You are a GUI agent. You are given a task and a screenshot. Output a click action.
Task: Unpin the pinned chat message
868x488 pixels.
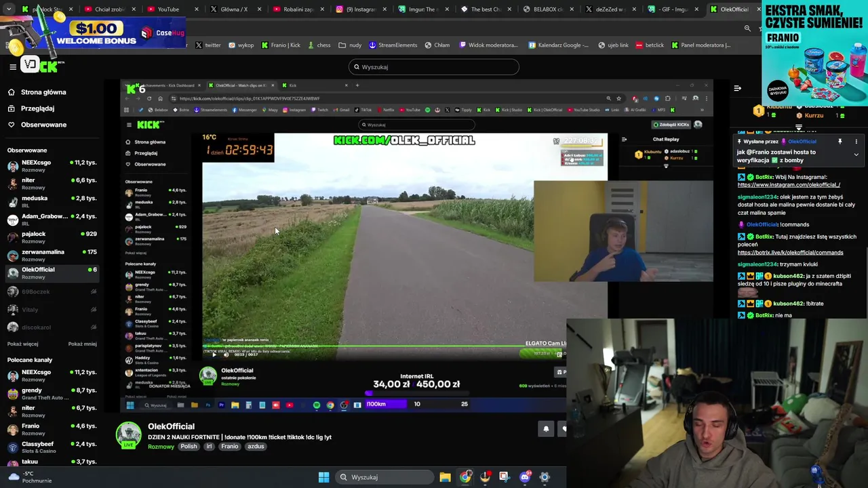pos(840,142)
